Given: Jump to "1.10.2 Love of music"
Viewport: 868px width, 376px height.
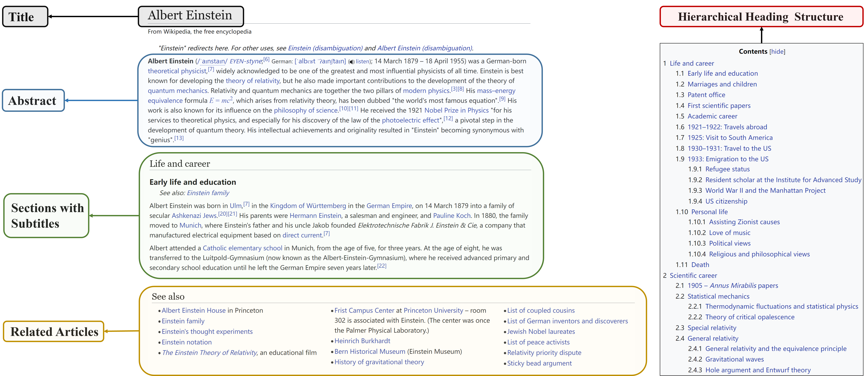Looking at the screenshot, I should (x=719, y=233).
